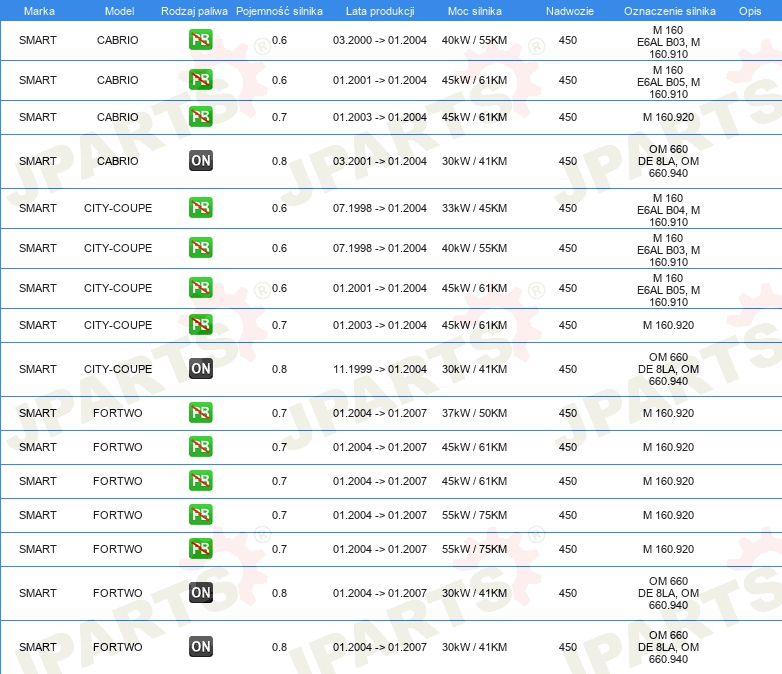Click the Marka column header

tap(39, 11)
